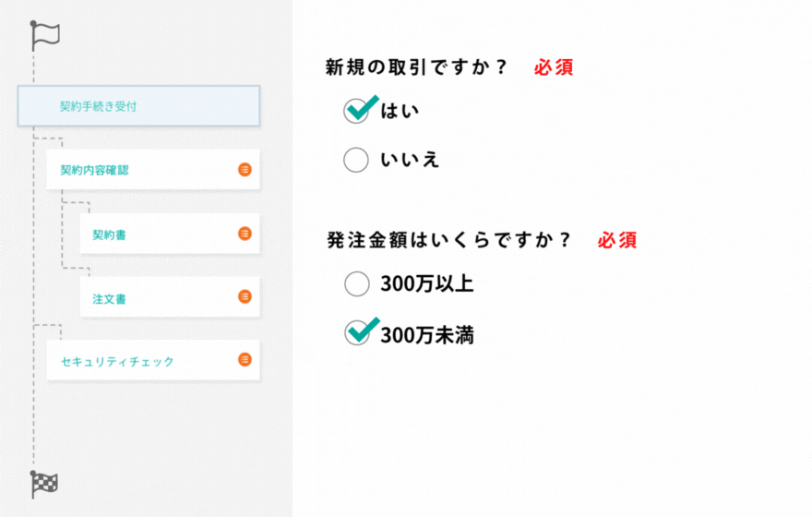This screenshot has height=517, width=812.
Task: Click the はい option label text
Action: [400, 111]
